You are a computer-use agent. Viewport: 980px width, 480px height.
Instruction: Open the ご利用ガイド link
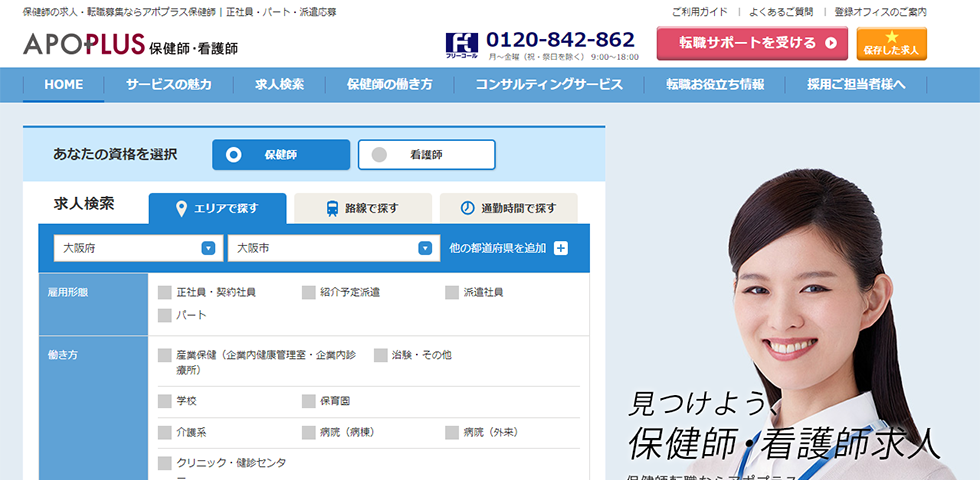coord(699,12)
